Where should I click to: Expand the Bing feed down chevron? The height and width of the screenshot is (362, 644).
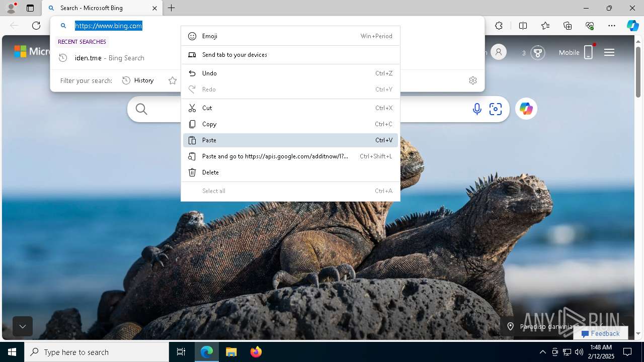(x=23, y=326)
